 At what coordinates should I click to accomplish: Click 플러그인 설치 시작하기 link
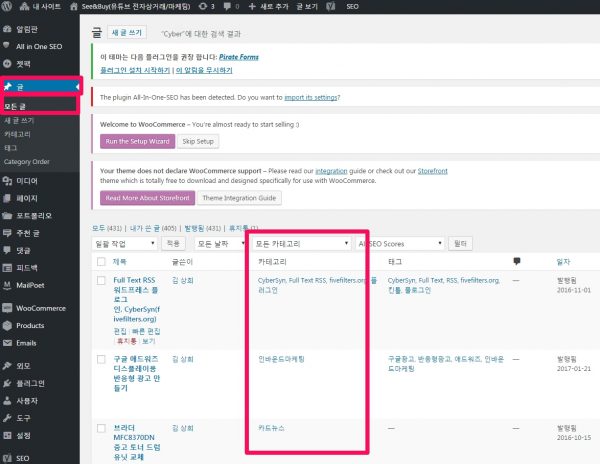point(135,70)
